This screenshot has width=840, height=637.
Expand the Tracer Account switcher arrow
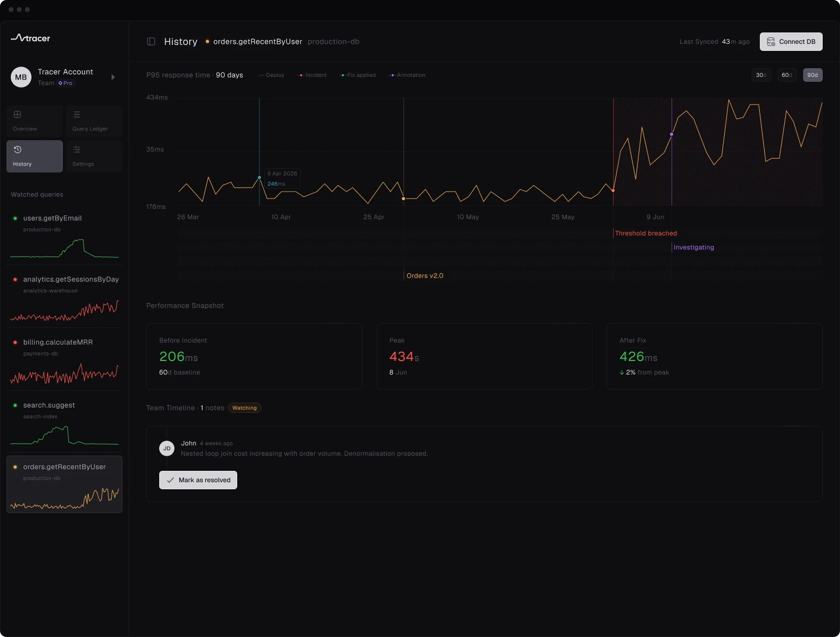[x=113, y=77]
